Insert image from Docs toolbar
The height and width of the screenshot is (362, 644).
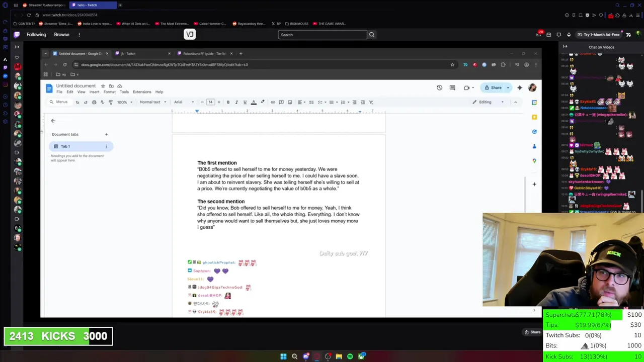tap(290, 102)
